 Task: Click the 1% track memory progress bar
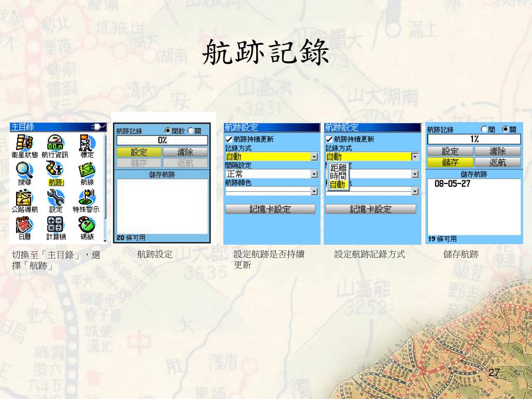[474, 139]
